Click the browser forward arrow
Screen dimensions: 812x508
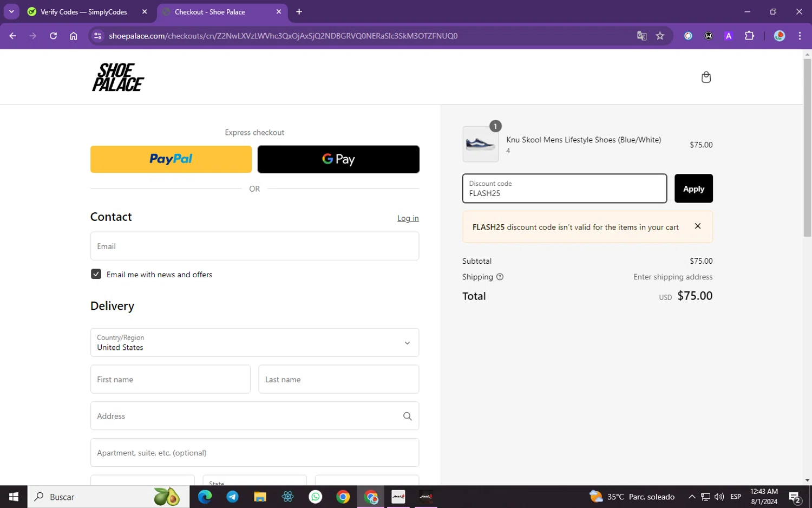[x=33, y=36]
